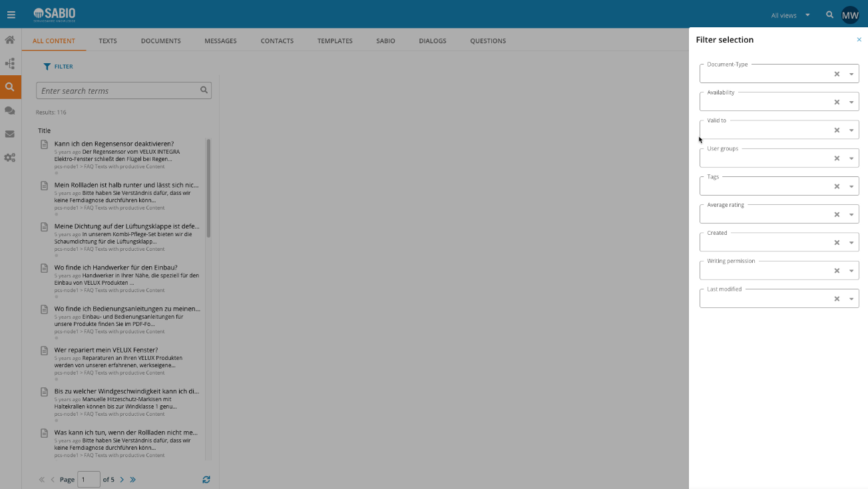
Task: Clear the Valid to filter
Action: [837, 130]
